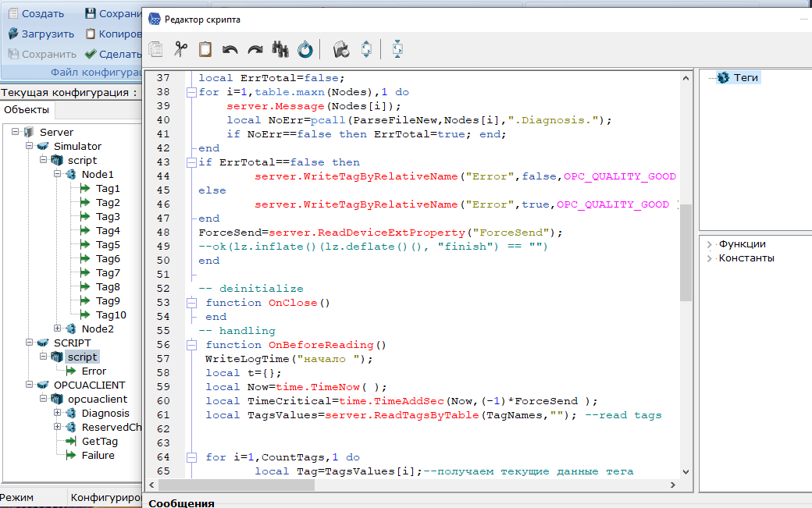
Task: Click the Simulator device icon in the tree
Action: click(43, 147)
